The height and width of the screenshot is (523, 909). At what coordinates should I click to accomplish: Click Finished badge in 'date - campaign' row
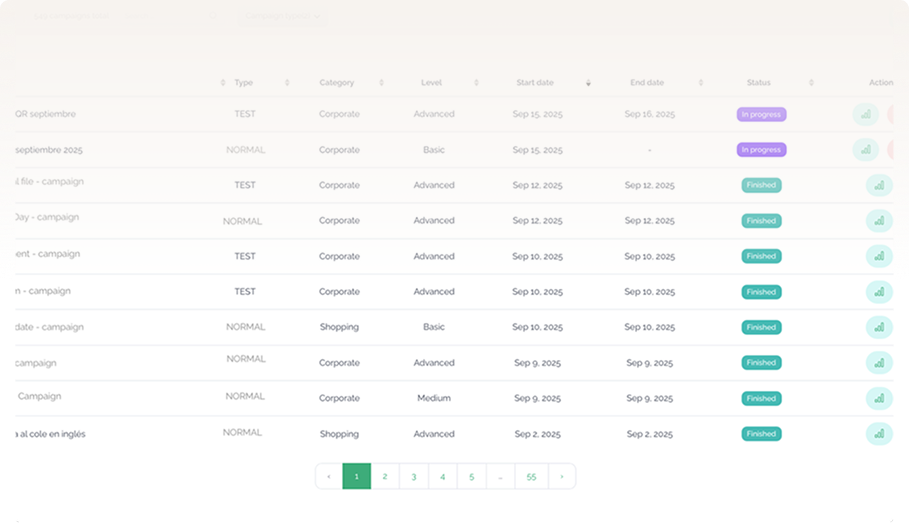coord(761,327)
